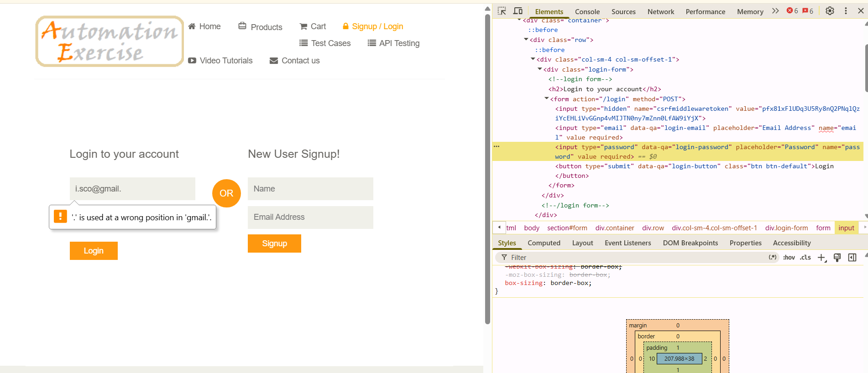Viewport: 868px width, 373px height.
Task: Collapse the div class="row" node
Action: point(526,40)
